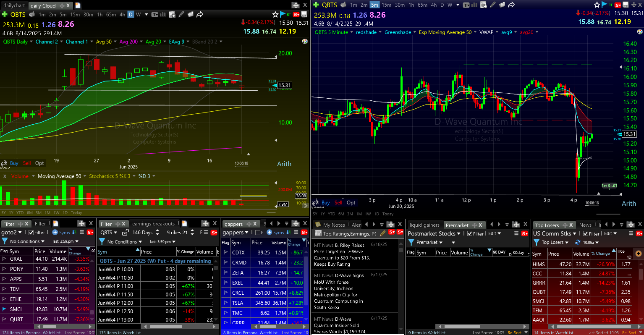Screen dimensions: 644x335
Task: Click funnel filter icon in goto2 panel
Action: [x=5, y=241]
